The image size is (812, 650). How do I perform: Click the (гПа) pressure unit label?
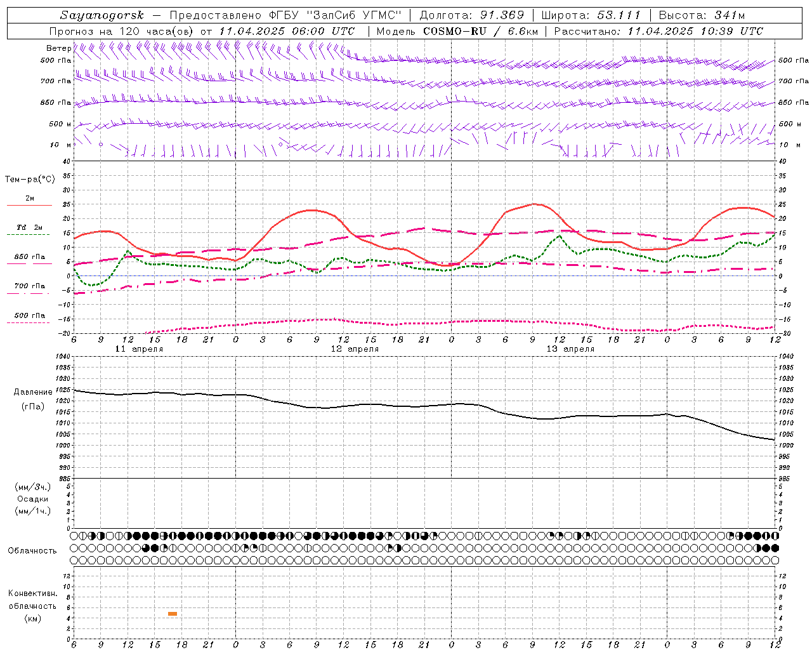[x=33, y=406]
